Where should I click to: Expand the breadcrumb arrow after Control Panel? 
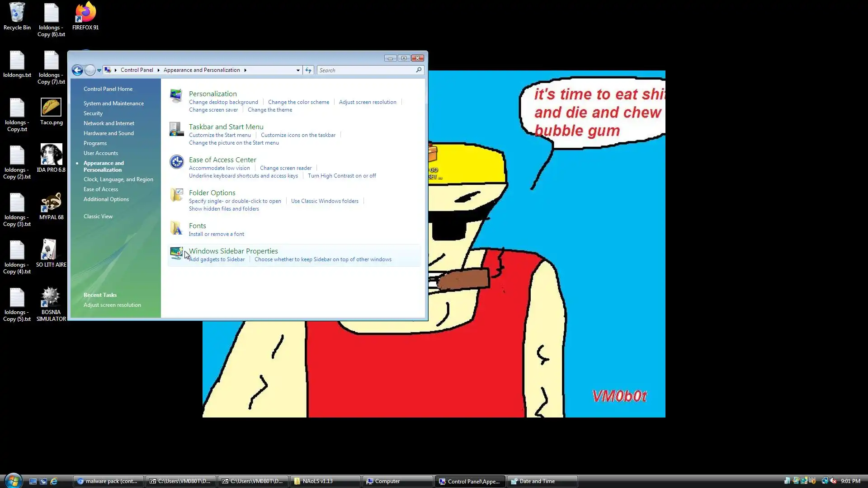159,70
